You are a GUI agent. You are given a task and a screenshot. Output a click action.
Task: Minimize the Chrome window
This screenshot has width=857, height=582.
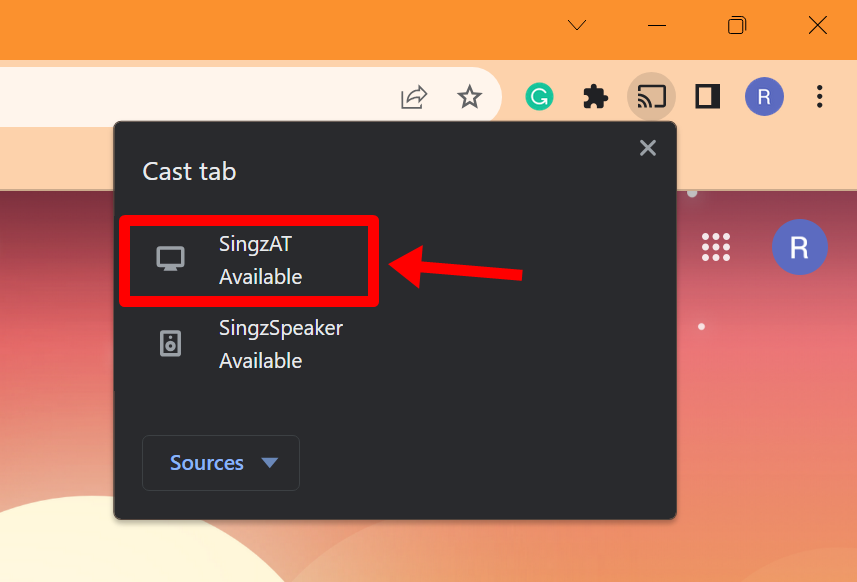(656, 25)
